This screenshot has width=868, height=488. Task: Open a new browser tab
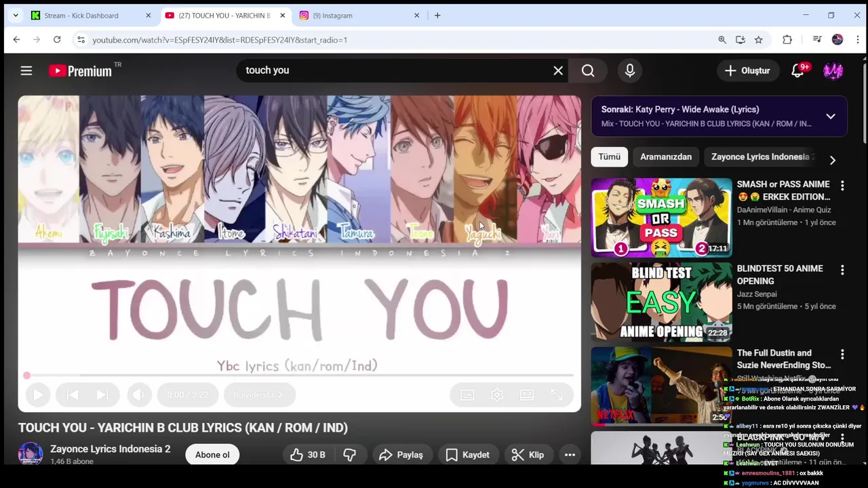(437, 15)
